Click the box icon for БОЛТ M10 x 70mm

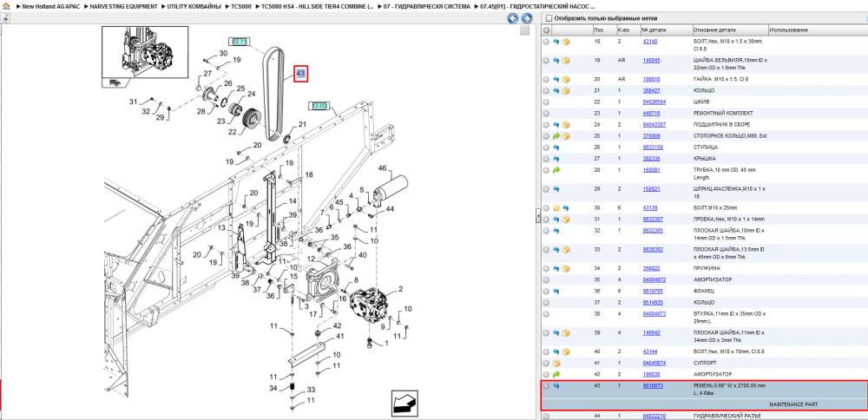[566, 351]
